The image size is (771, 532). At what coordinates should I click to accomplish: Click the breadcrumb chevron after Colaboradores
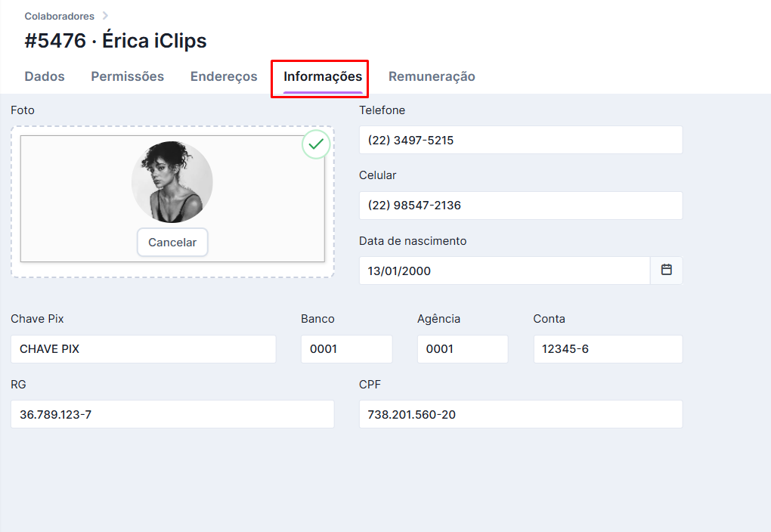click(x=105, y=16)
